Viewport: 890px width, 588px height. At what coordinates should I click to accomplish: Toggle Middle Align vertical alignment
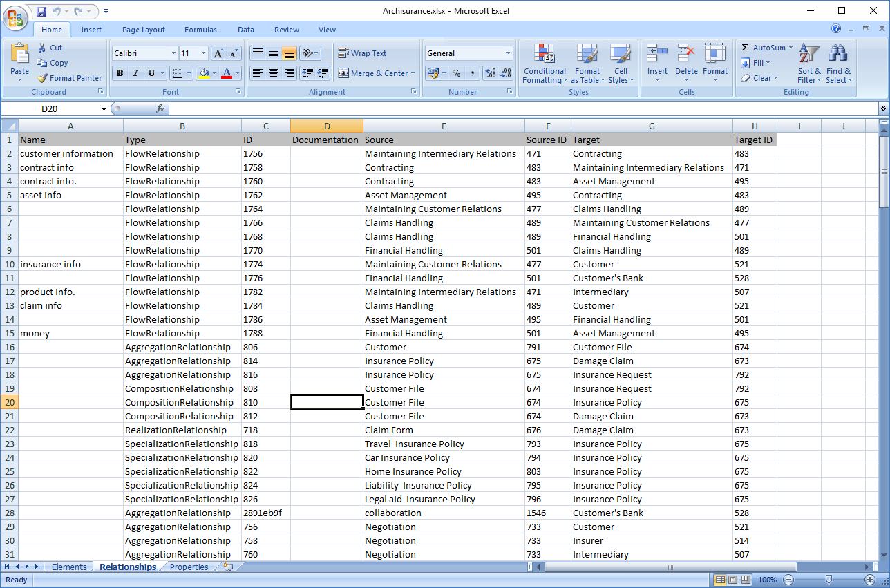pos(273,53)
